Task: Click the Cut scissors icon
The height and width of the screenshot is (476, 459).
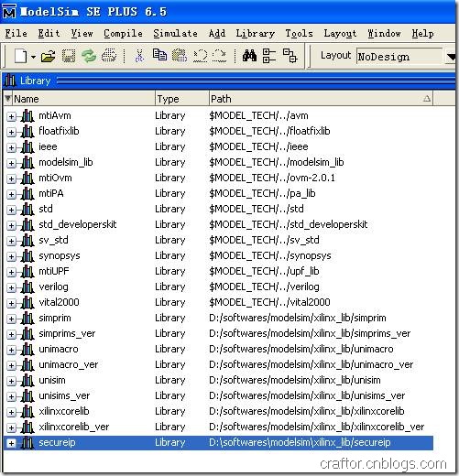Action: (x=139, y=57)
